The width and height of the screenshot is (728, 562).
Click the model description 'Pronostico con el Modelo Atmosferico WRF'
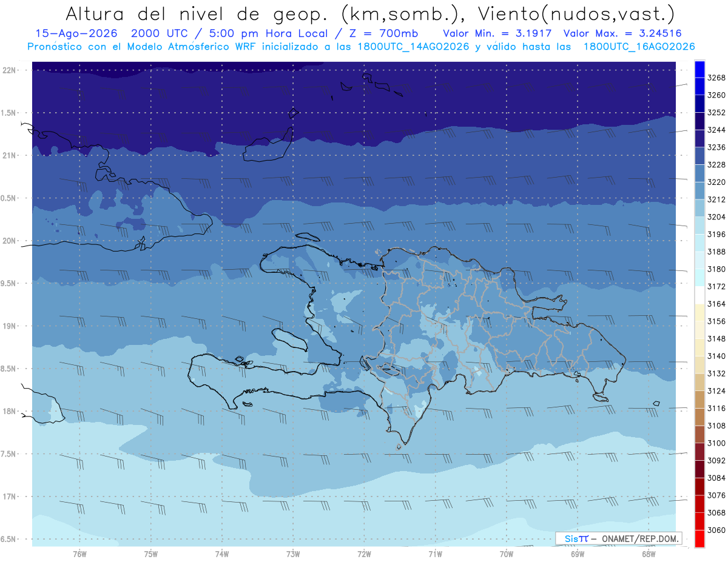click(x=142, y=47)
